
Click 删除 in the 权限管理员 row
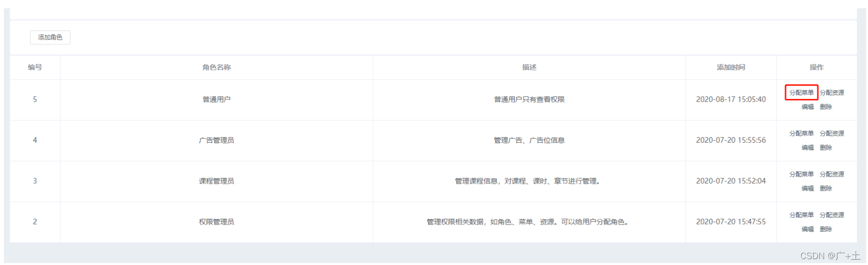click(x=826, y=229)
